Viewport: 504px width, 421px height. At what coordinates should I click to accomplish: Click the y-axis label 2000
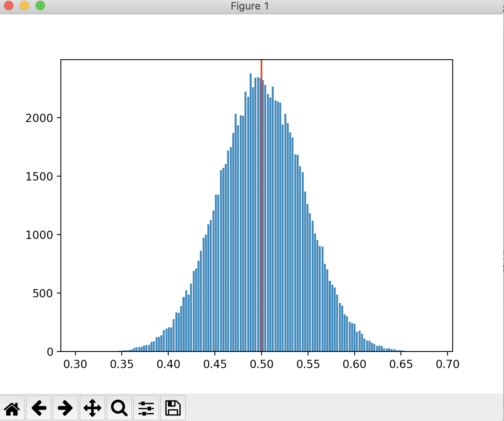coord(39,118)
